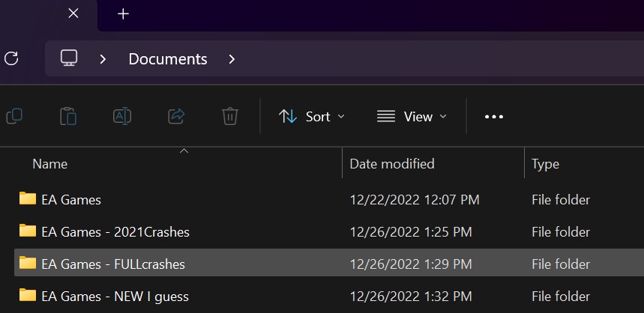The image size is (644, 313).
Task: Click the Type column header
Action: pos(545,164)
